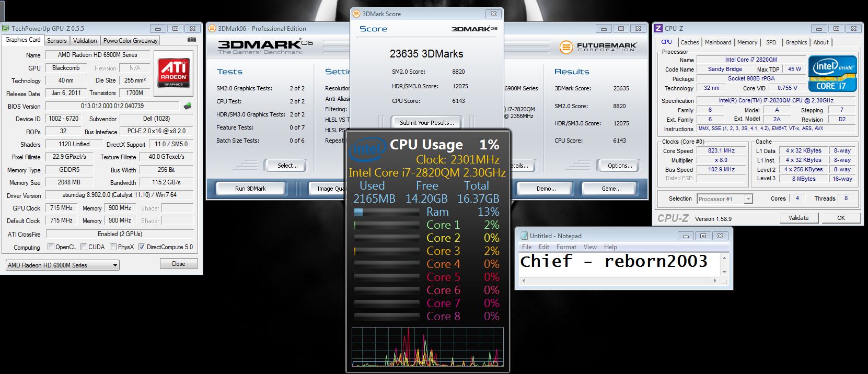Click the Core 1 usage bar in the gadget
This screenshot has height=374, width=868.
pyautogui.click(x=387, y=225)
